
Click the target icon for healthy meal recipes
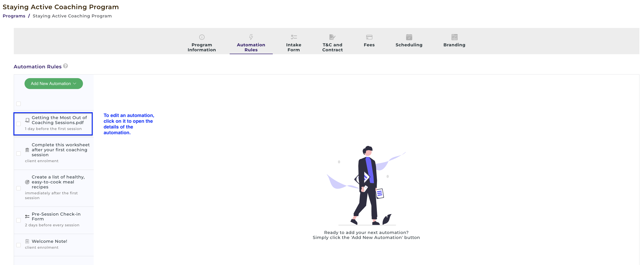[27, 182]
